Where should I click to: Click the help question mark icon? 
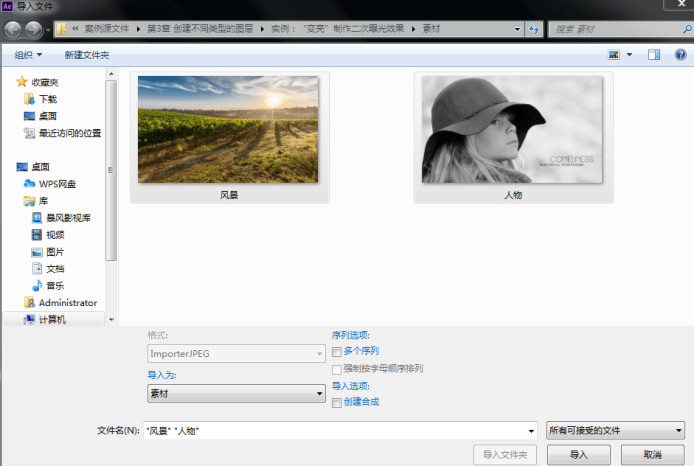click(680, 55)
